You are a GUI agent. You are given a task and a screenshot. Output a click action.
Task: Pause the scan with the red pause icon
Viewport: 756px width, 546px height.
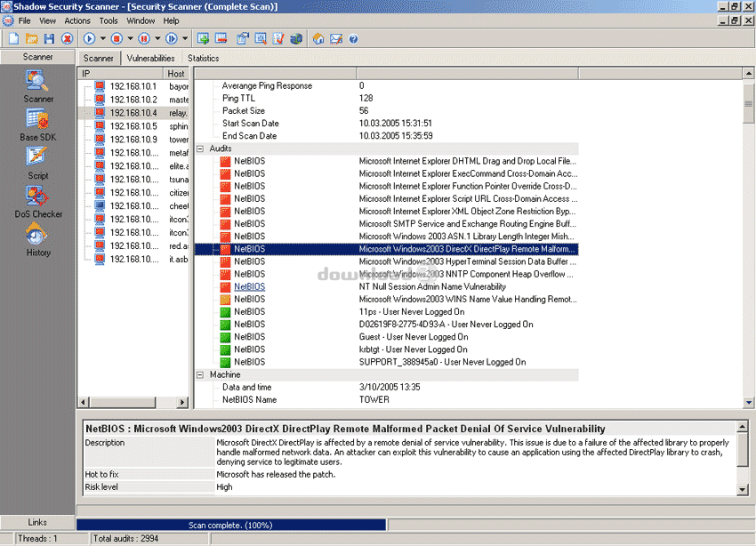[x=144, y=38]
